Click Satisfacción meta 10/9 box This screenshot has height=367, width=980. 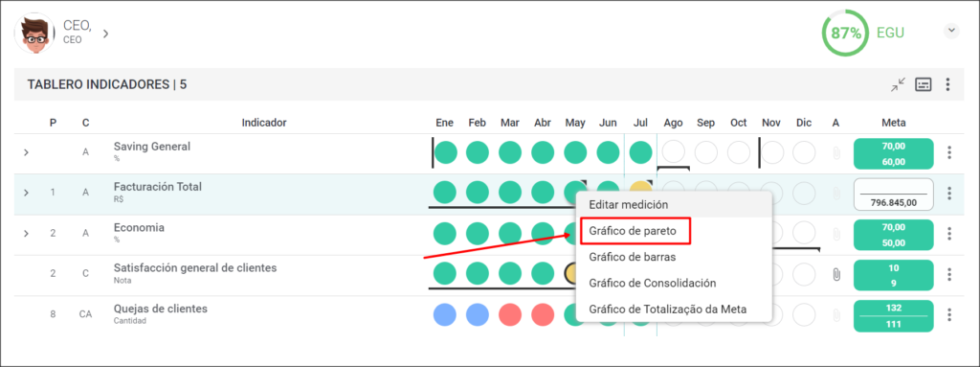pos(893,275)
